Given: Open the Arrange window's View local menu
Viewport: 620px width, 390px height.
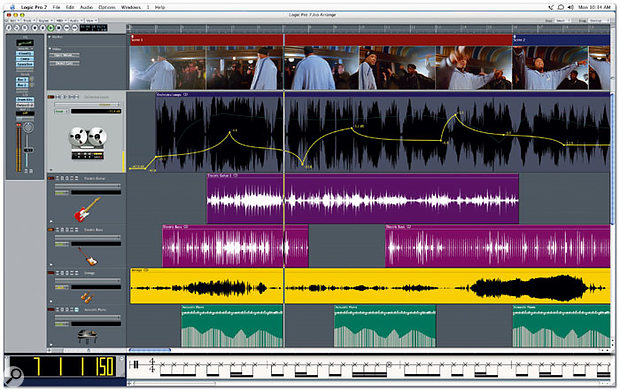Looking at the screenshot, I should [x=91, y=21].
